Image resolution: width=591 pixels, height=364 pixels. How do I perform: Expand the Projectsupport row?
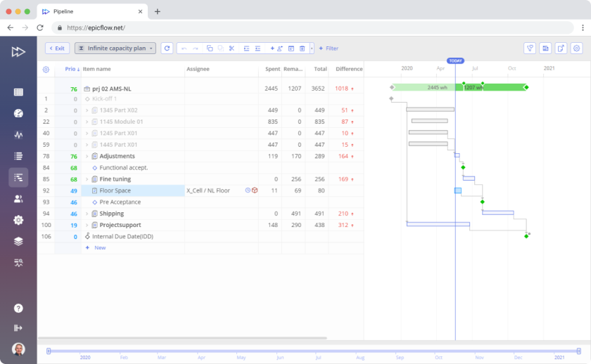click(x=87, y=225)
